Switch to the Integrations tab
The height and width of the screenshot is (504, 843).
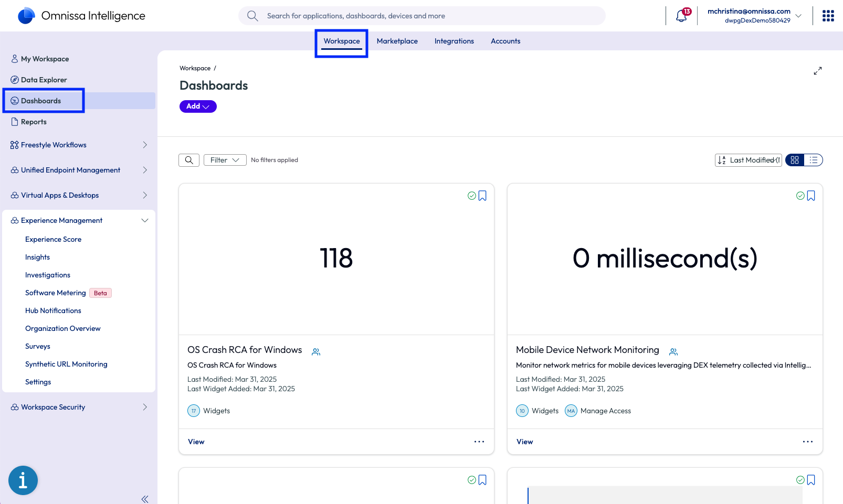pyautogui.click(x=454, y=41)
